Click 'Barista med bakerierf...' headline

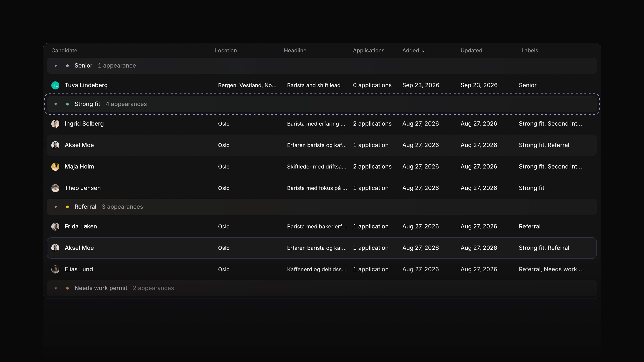pyautogui.click(x=317, y=227)
